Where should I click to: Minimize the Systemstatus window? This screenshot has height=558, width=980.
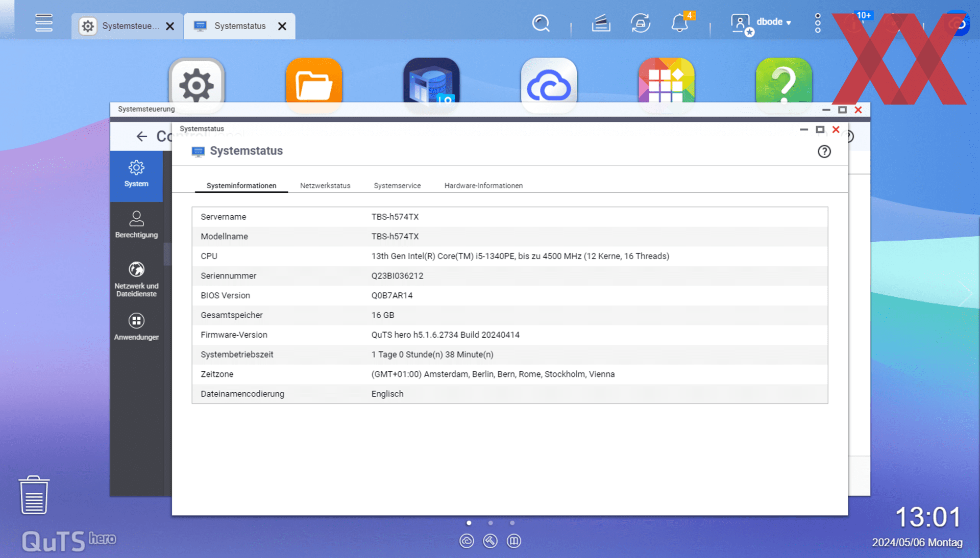[804, 130]
